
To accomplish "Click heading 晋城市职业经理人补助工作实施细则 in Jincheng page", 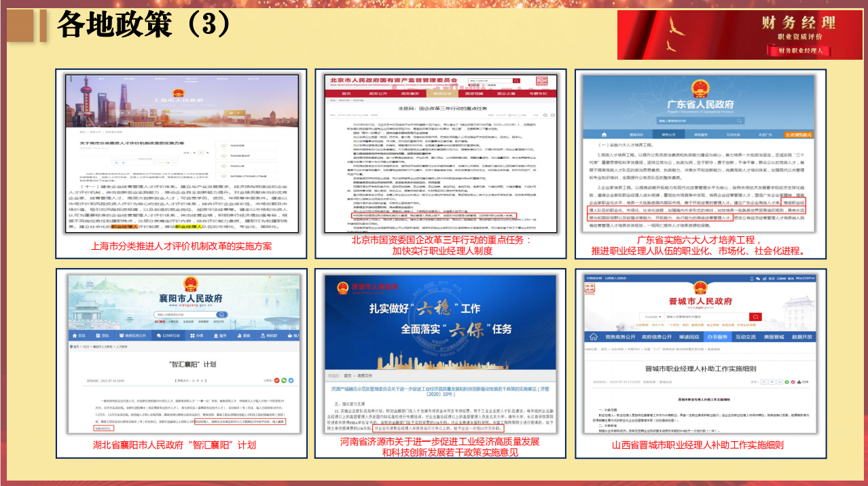I will (701, 369).
